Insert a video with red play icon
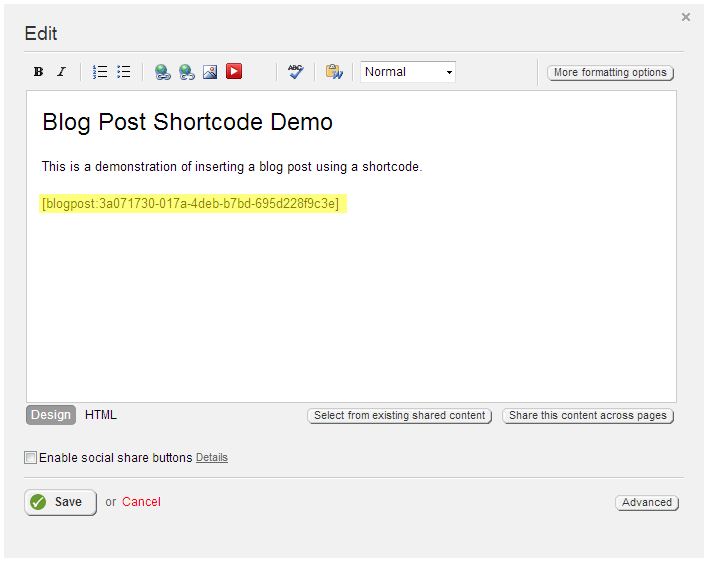Image resolution: width=706 pixels, height=563 pixels. [x=234, y=71]
